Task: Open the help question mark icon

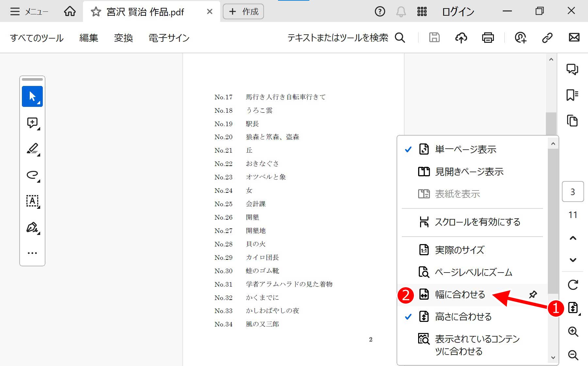Action: (x=380, y=11)
